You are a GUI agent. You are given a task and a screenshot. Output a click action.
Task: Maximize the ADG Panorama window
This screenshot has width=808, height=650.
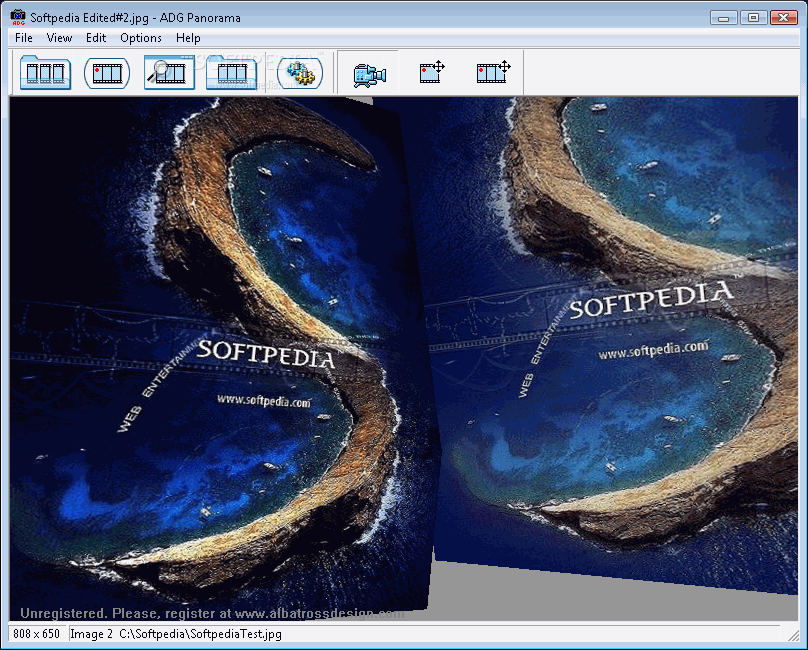(753, 18)
